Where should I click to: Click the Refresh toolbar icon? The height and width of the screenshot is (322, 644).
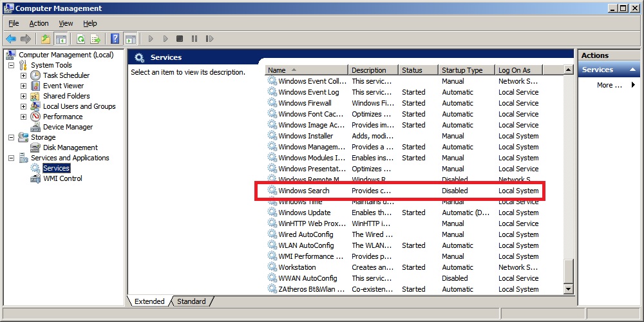pyautogui.click(x=80, y=39)
